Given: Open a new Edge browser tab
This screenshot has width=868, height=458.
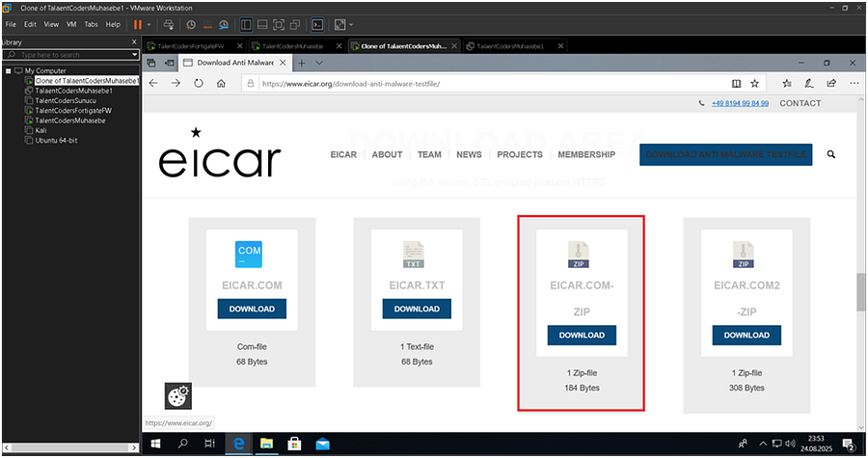Looking at the screenshot, I should click(302, 63).
